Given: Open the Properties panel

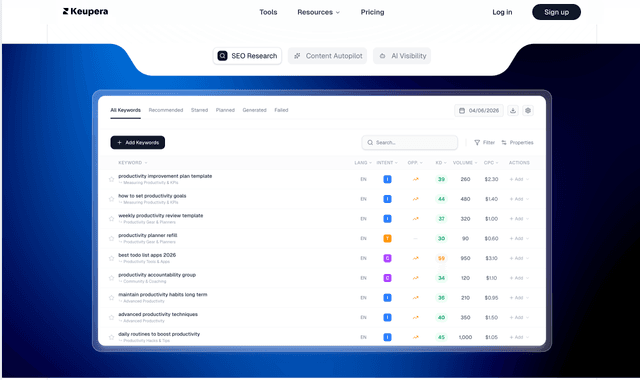Looking at the screenshot, I should 518,142.
